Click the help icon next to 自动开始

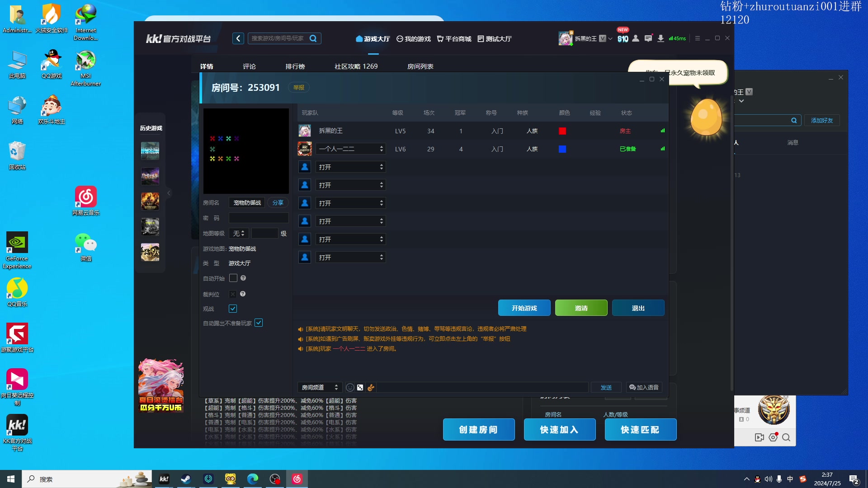coord(243,278)
